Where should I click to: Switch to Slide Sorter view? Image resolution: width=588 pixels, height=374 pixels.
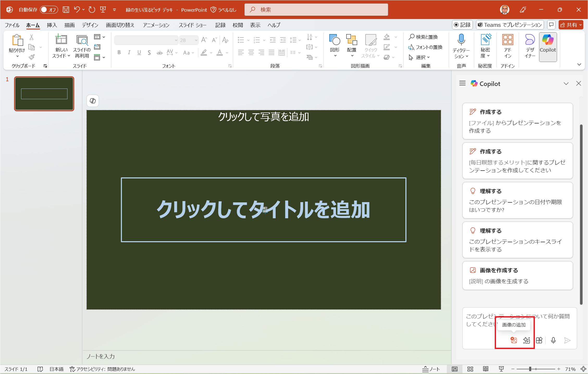tap(470, 369)
